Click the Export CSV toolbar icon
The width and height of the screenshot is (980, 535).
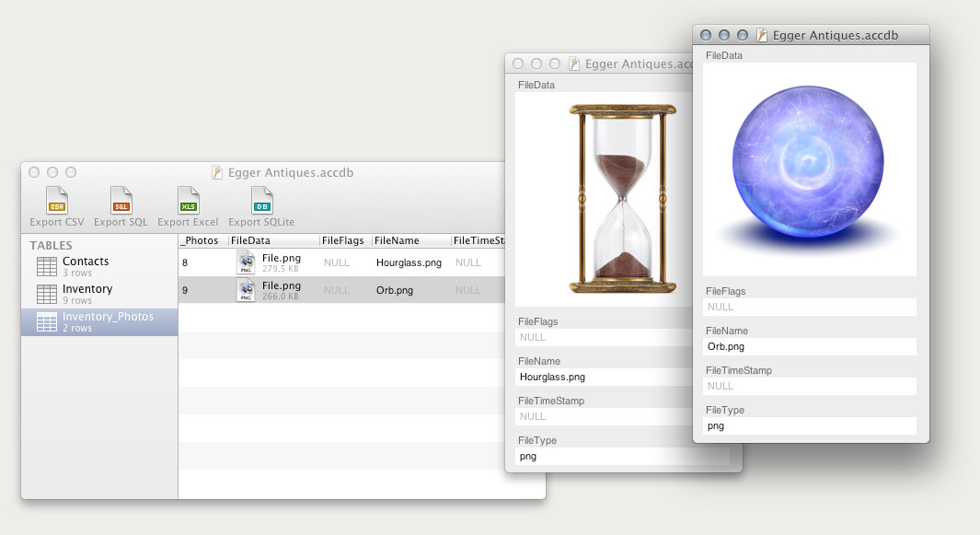57,201
